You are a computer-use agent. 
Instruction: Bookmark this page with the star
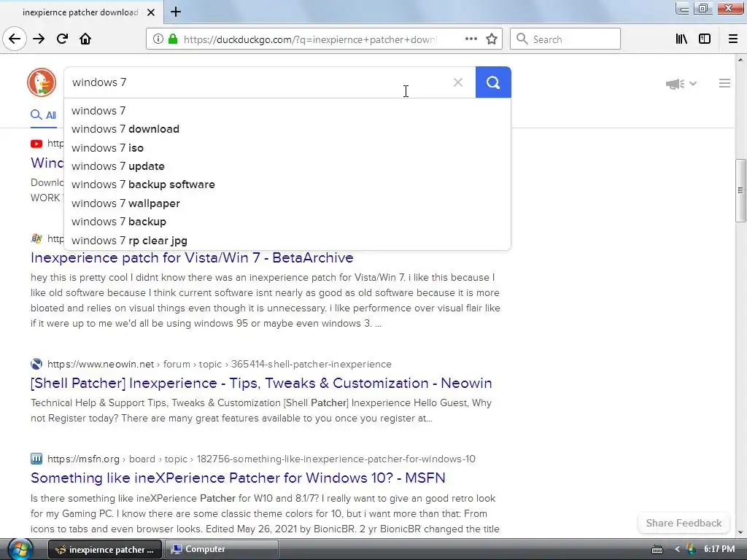(x=492, y=39)
